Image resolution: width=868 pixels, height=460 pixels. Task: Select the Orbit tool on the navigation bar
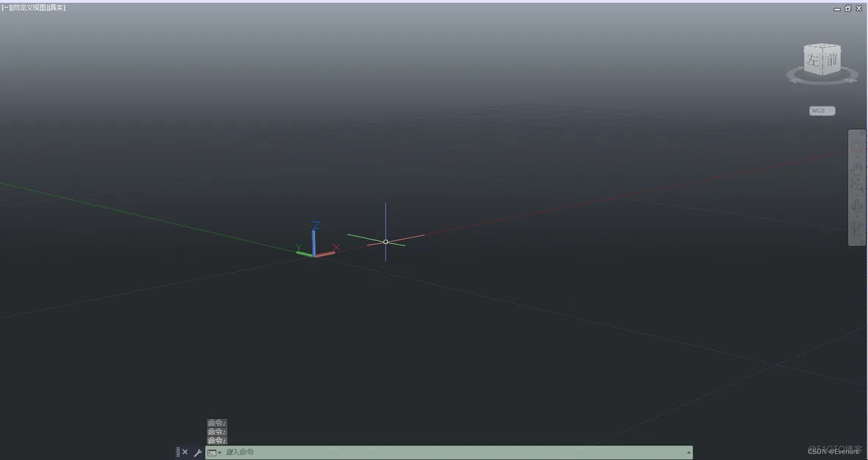click(x=856, y=207)
